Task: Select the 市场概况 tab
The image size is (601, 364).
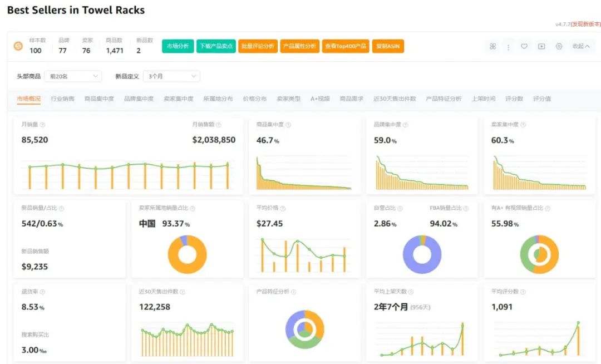Action: click(x=29, y=99)
